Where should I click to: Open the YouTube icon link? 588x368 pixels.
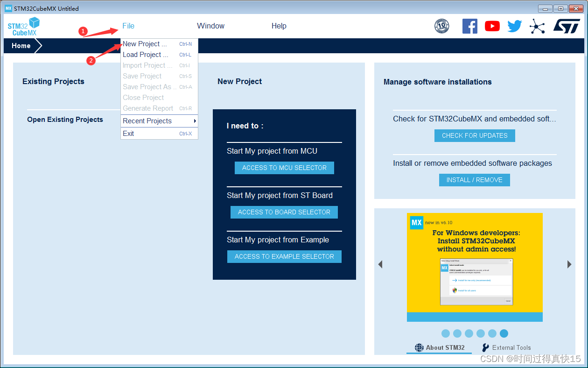point(492,26)
